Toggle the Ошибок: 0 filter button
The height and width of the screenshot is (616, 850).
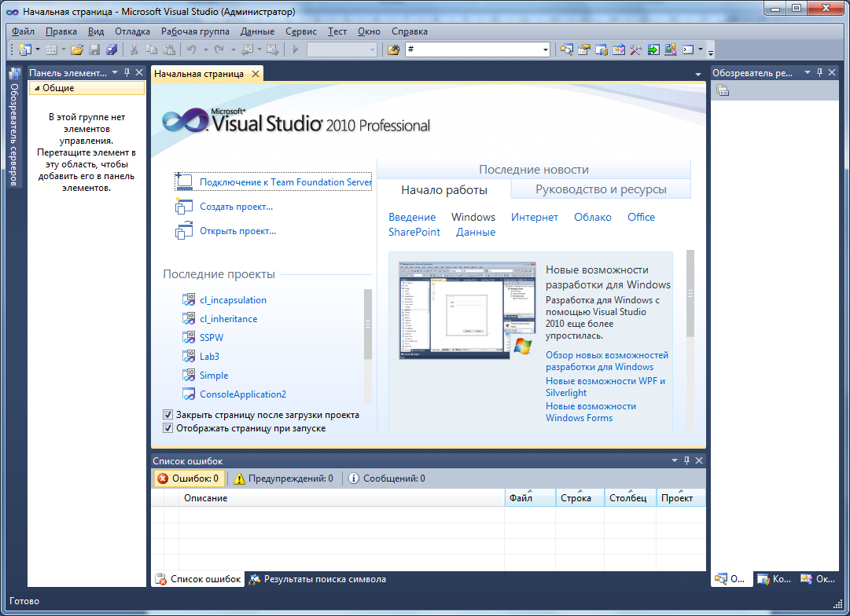[x=188, y=478]
